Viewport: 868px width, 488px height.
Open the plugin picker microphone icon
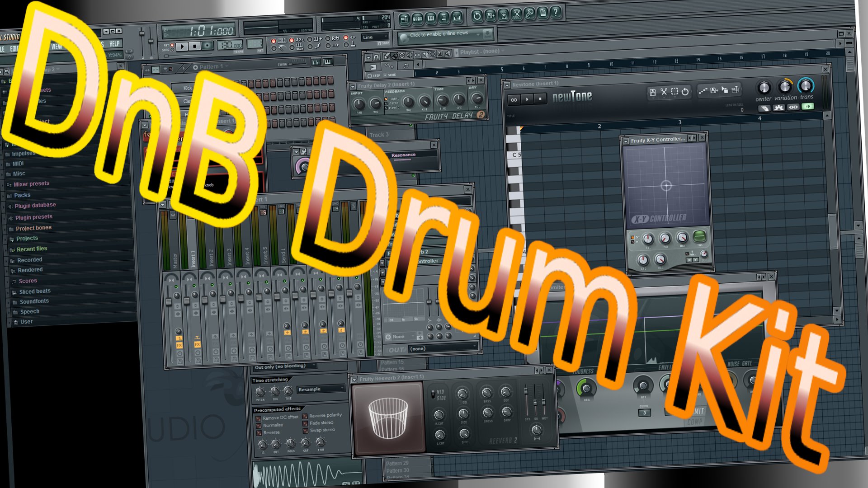[530, 14]
